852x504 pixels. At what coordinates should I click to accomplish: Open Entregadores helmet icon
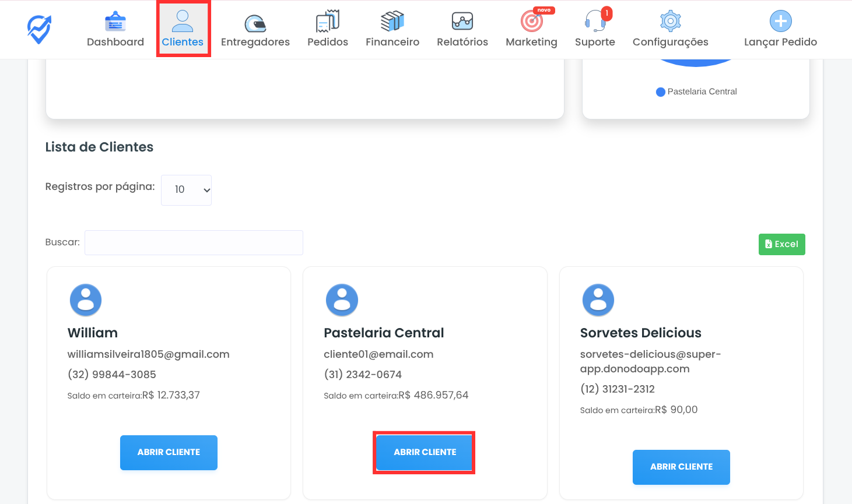tap(255, 23)
